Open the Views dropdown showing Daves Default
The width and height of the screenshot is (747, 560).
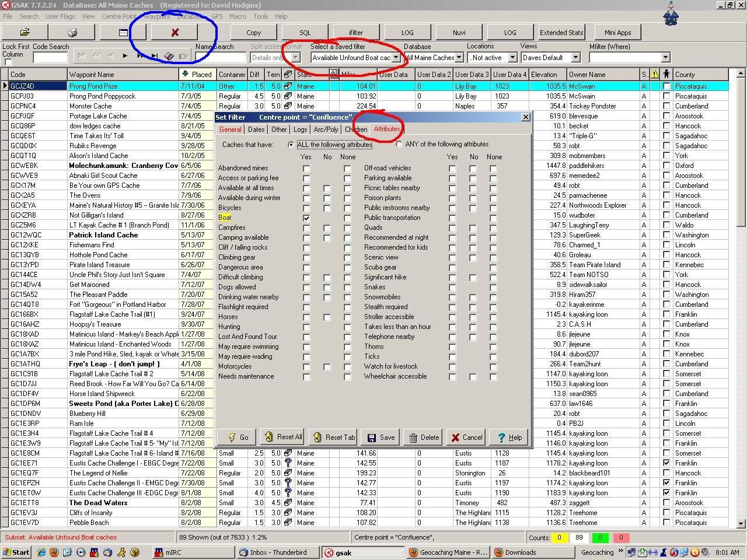575,58
